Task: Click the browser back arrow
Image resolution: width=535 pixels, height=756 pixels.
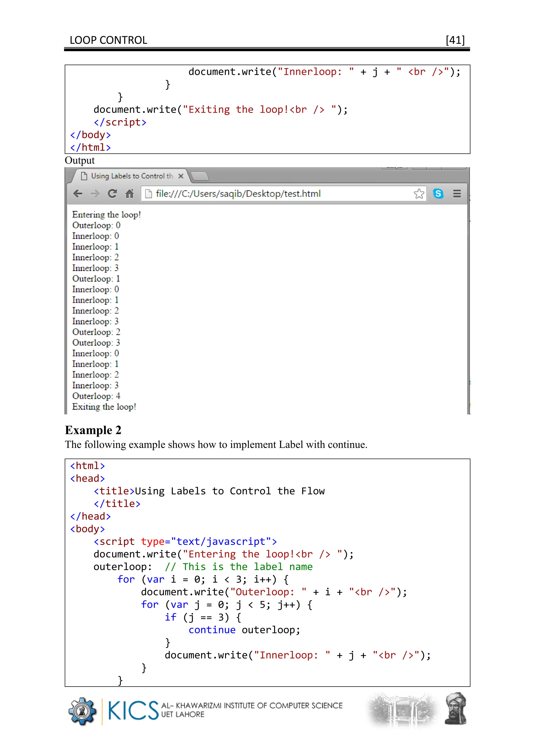Action: (x=78, y=194)
